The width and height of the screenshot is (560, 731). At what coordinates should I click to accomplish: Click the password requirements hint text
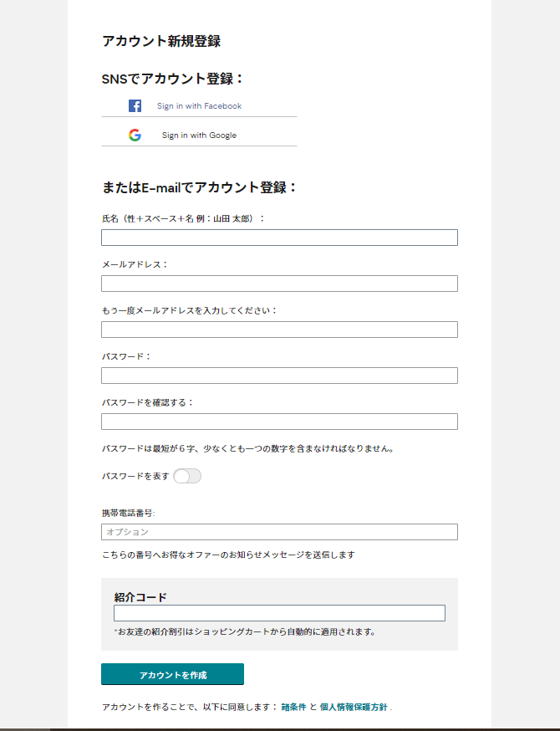[248, 448]
